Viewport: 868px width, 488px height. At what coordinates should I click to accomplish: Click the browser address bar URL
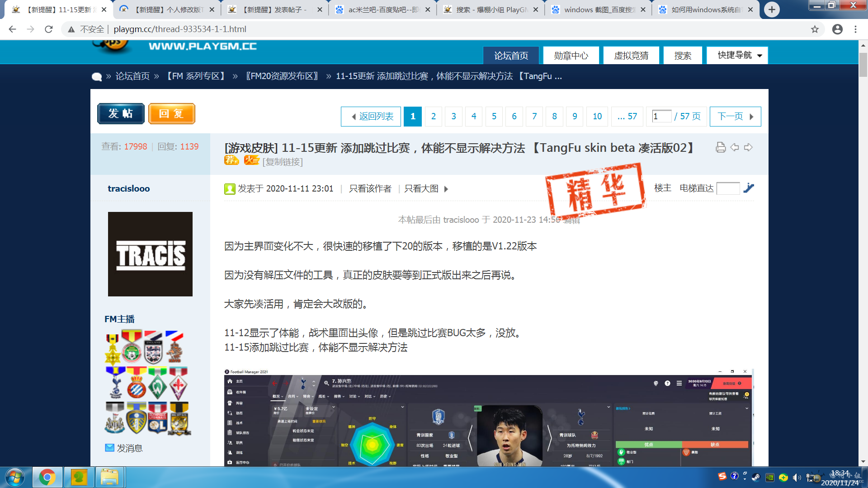(180, 29)
